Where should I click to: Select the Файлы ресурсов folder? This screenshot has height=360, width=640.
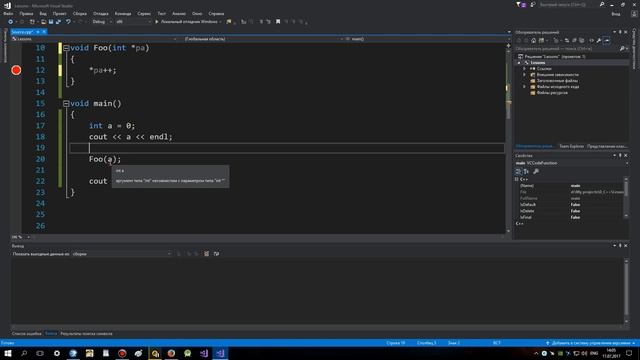[549, 93]
